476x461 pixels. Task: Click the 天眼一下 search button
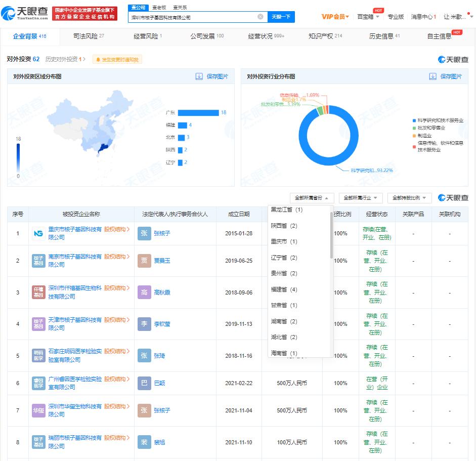click(x=281, y=17)
